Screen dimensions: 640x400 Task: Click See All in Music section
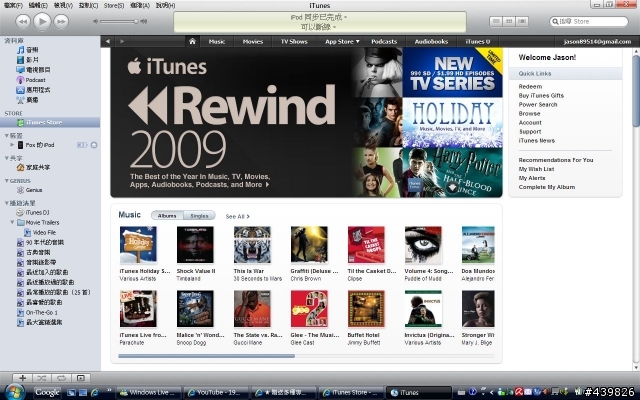(x=238, y=216)
